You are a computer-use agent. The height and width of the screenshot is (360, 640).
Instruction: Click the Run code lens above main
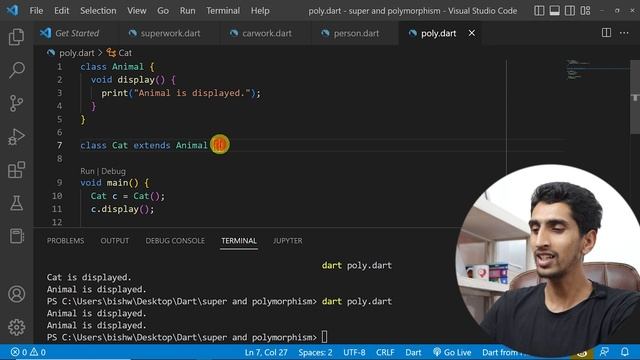(87, 171)
